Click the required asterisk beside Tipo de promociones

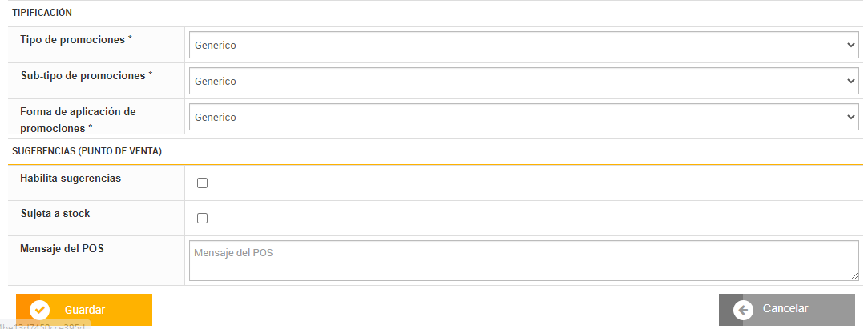(130, 39)
